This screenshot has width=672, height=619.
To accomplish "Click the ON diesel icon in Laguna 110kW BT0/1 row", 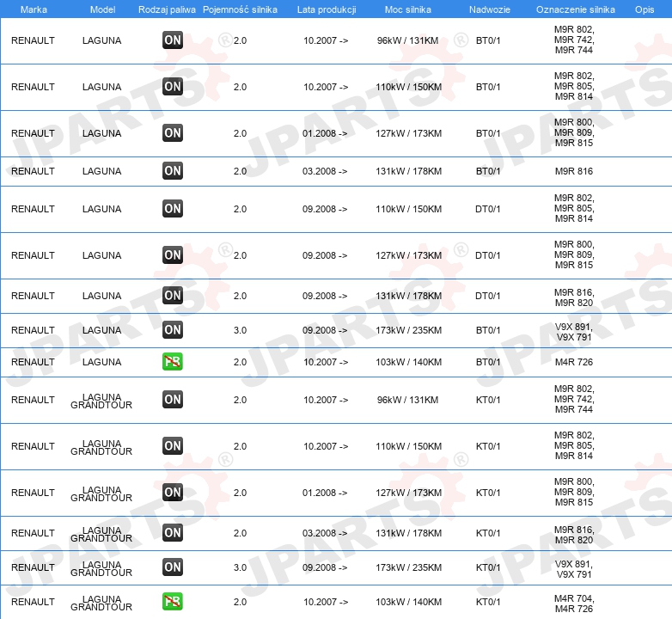I will [173, 87].
